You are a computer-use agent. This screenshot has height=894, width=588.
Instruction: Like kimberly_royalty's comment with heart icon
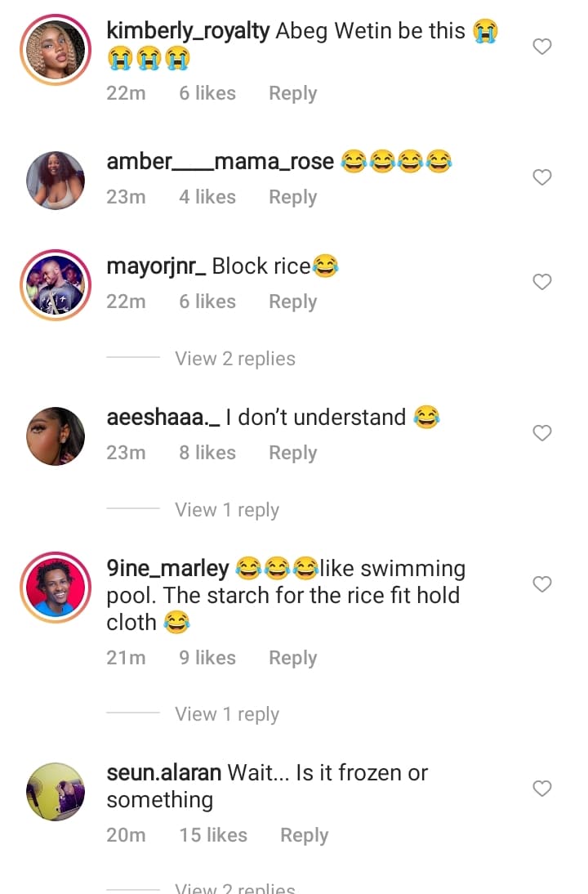click(x=542, y=47)
